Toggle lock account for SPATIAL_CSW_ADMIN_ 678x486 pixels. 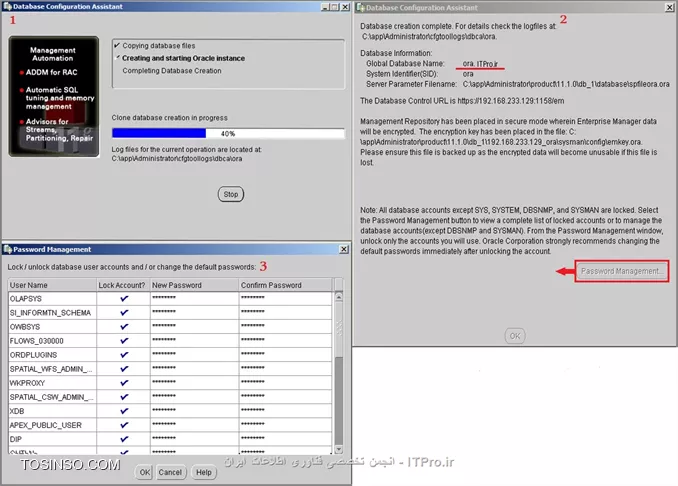pyautogui.click(x=124, y=396)
